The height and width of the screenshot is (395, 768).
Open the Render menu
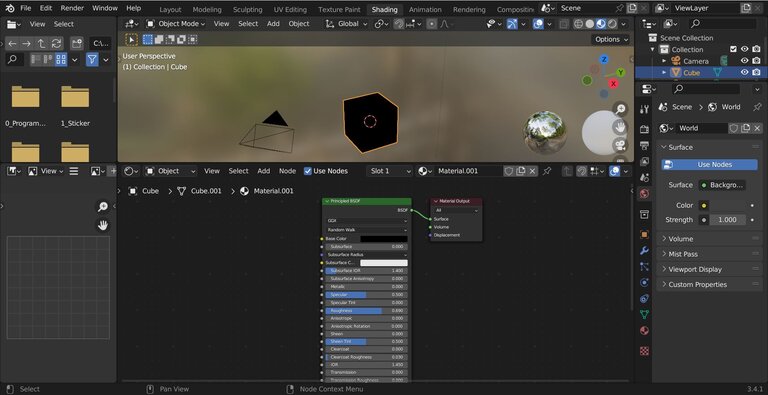click(72, 8)
